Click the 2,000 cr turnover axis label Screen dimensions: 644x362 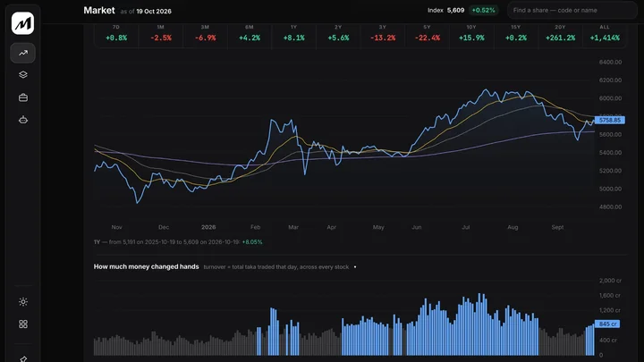(x=610, y=281)
